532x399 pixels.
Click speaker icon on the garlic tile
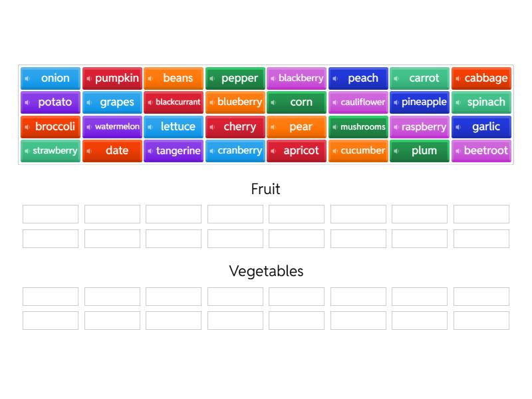tap(458, 127)
